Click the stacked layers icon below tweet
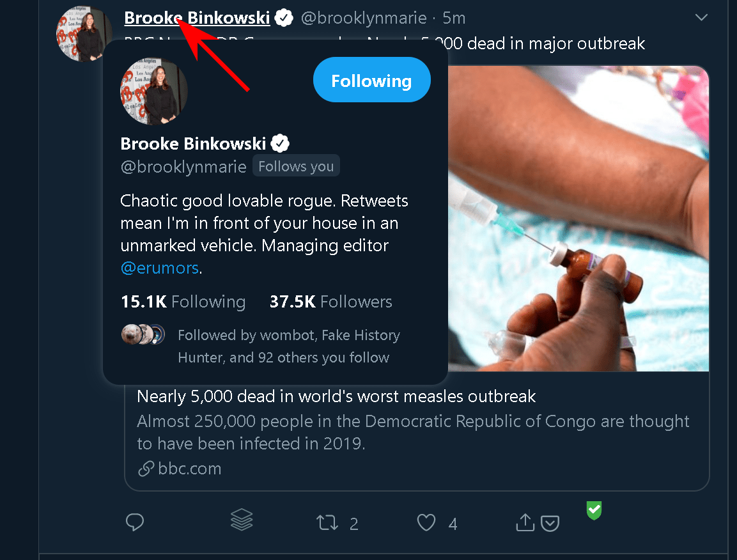Screen dimensions: 737x560 click(242, 520)
